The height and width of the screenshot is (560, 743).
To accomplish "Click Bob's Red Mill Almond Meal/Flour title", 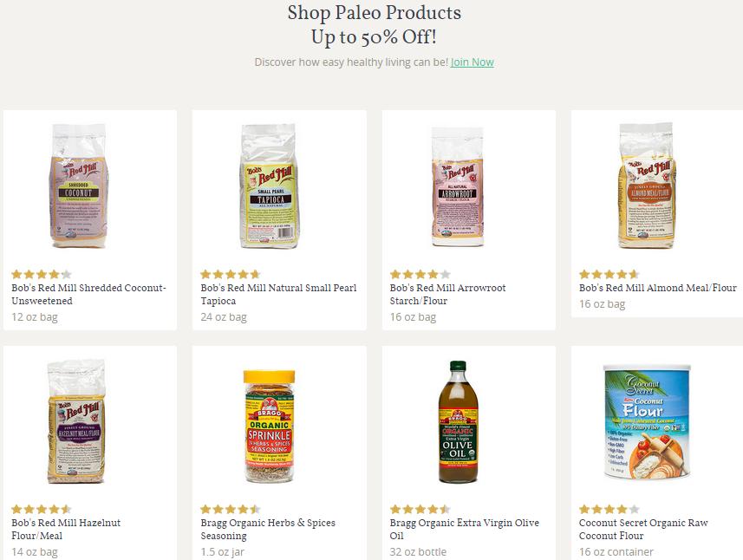I will click(x=658, y=288).
